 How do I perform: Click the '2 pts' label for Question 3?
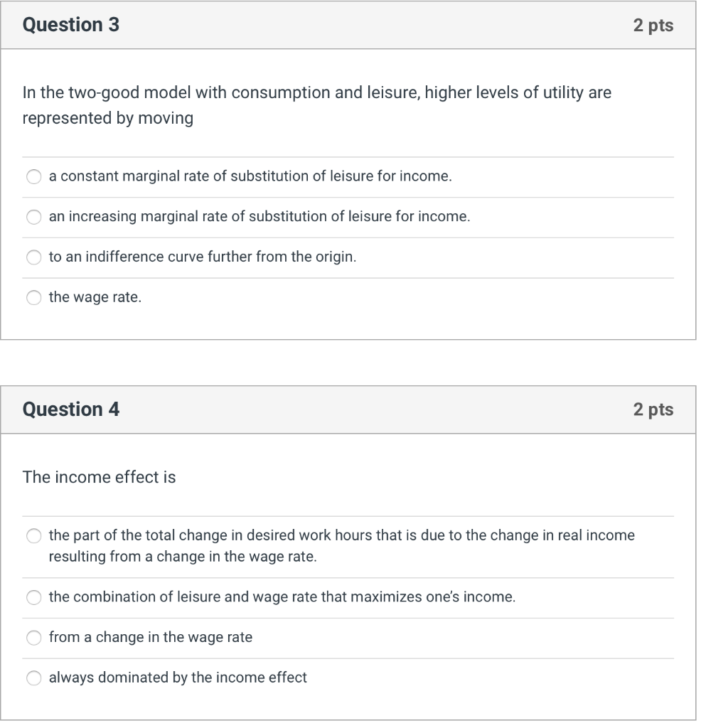[x=654, y=24]
